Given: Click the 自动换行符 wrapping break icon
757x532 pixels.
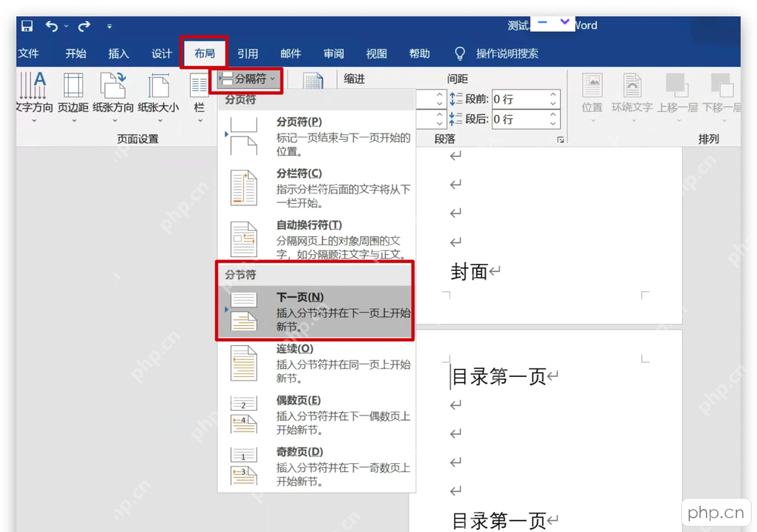Looking at the screenshot, I should 244,239.
